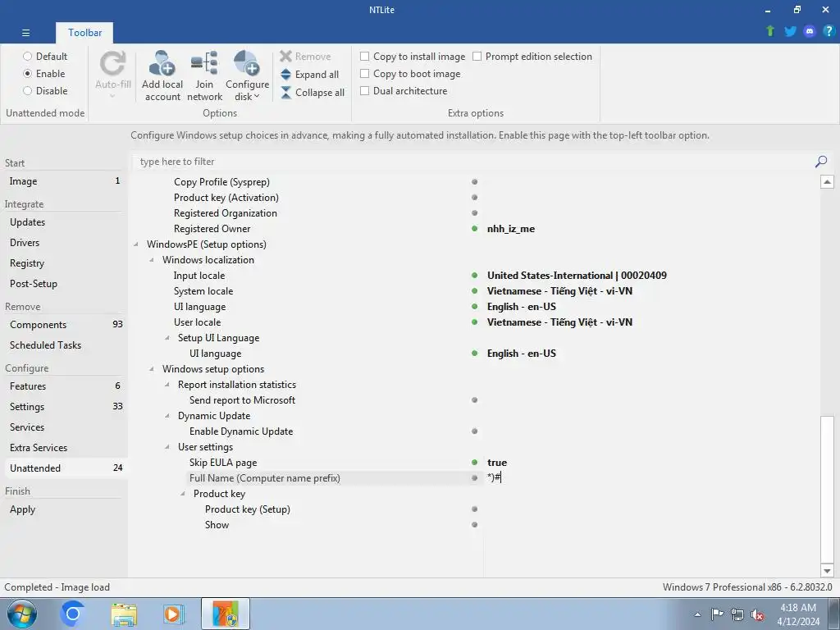Collapse Setup UI Language node
The image size is (840, 630).
pos(167,338)
